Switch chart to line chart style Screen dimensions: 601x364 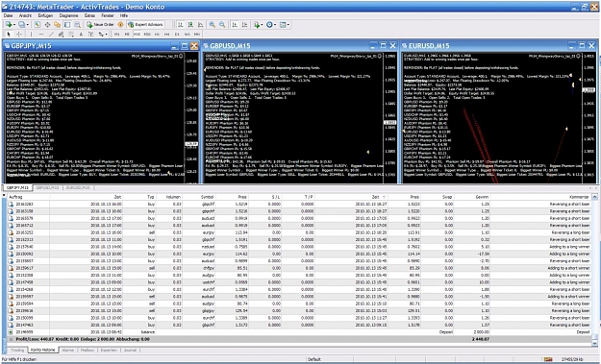coord(200,25)
